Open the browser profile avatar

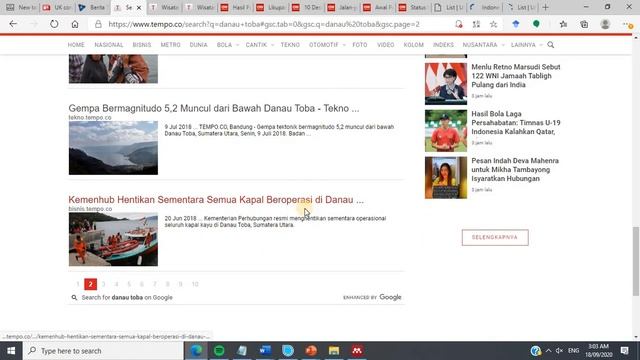click(x=605, y=24)
